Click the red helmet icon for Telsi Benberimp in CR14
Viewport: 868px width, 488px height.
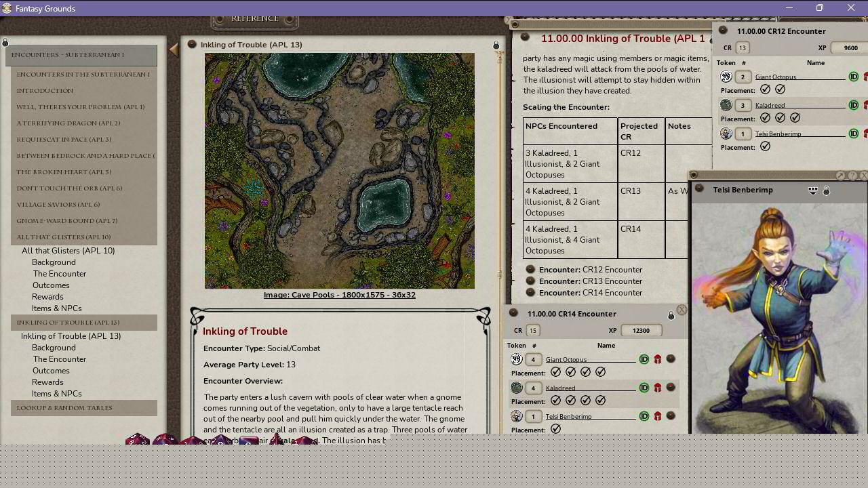(658, 416)
